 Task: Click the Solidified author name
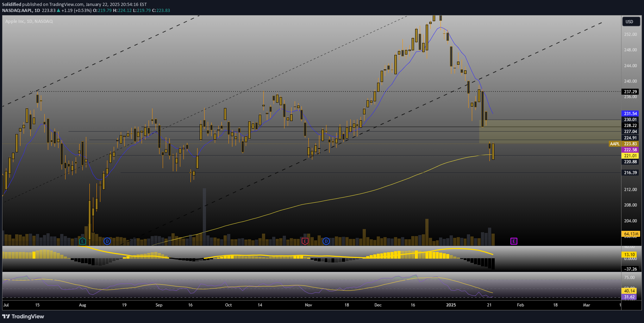tap(11, 5)
